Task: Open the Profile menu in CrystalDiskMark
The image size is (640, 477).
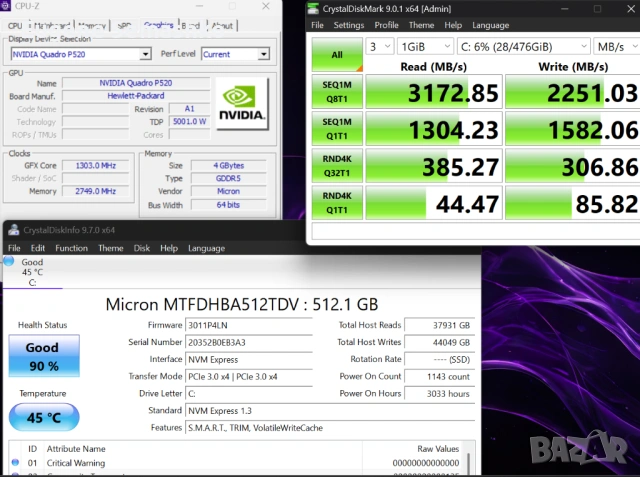Action: tap(386, 25)
